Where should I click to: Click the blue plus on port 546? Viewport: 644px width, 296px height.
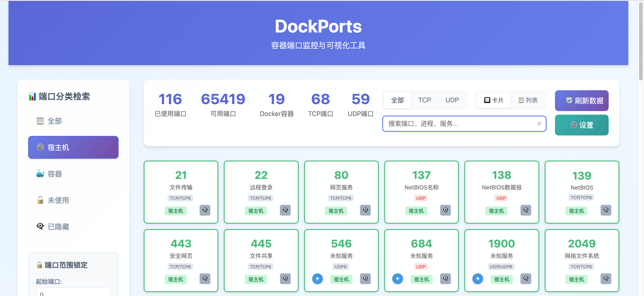[317, 279]
